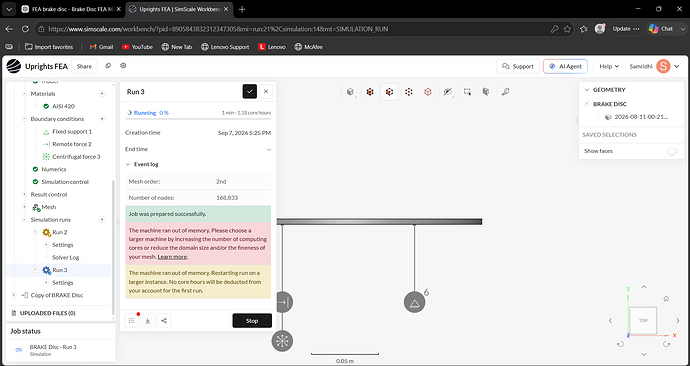The width and height of the screenshot is (690, 366).
Task: Click the share icon below event log
Action: point(164,321)
